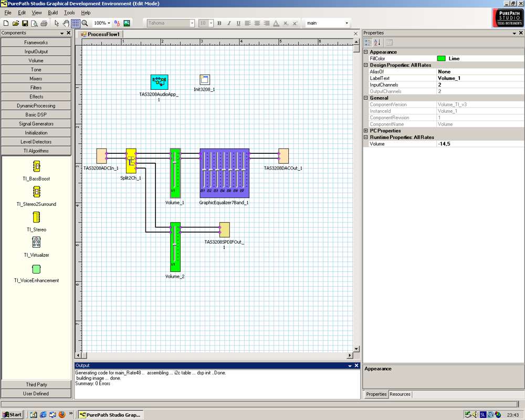Switch to the ProcessFlow1 tab
This screenshot has width=525, height=420.
pos(101,34)
